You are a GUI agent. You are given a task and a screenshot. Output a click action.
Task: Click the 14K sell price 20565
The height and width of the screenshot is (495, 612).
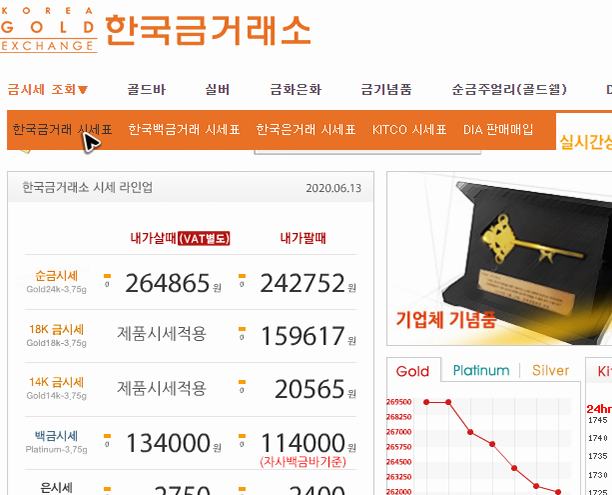click(310, 389)
